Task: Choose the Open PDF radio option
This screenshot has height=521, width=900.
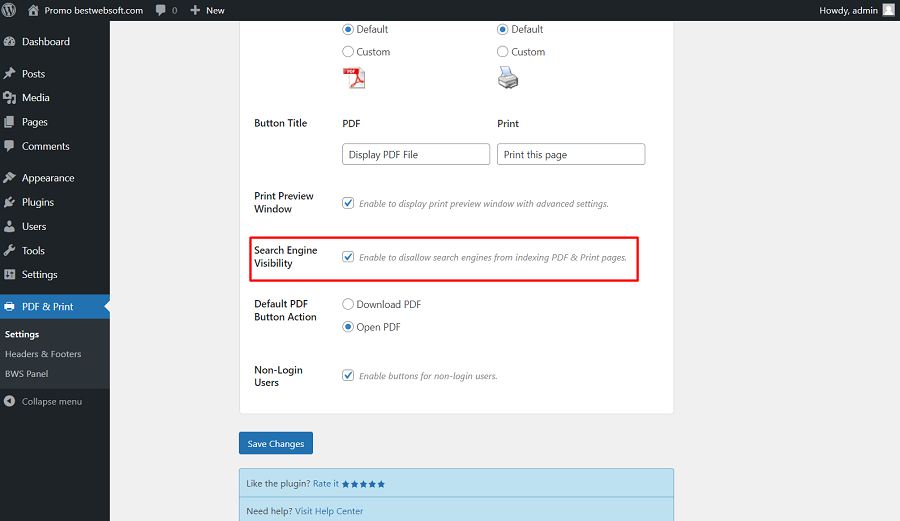Action: click(348, 327)
